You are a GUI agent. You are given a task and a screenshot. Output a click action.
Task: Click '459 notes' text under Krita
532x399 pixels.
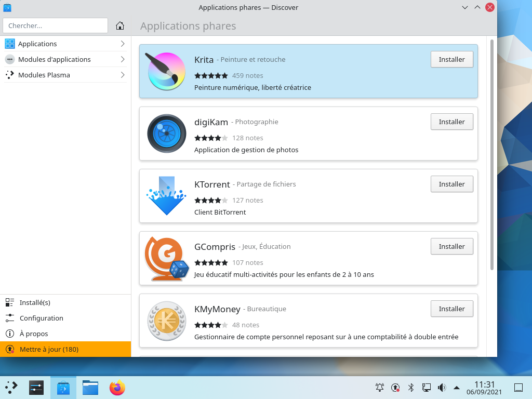pos(248,76)
